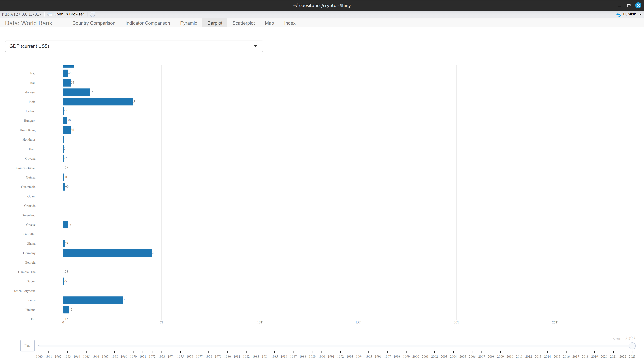Click the 25T x-axis tick label
The image size is (644, 362).
coord(555,322)
